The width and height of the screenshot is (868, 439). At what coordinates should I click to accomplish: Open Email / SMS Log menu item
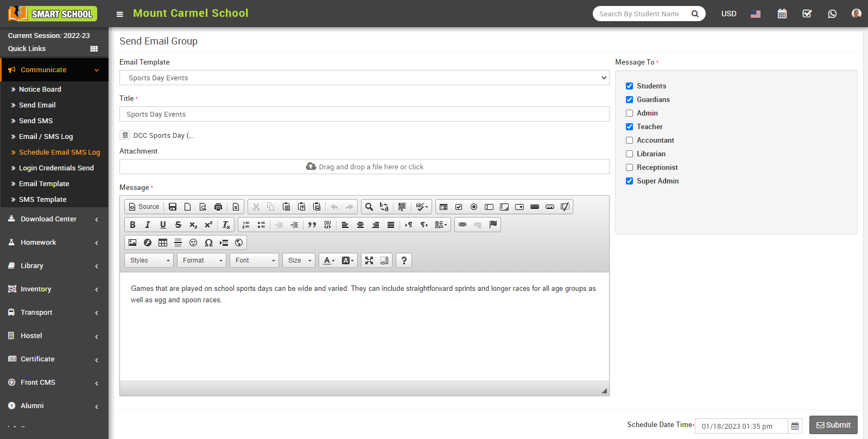coord(46,136)
